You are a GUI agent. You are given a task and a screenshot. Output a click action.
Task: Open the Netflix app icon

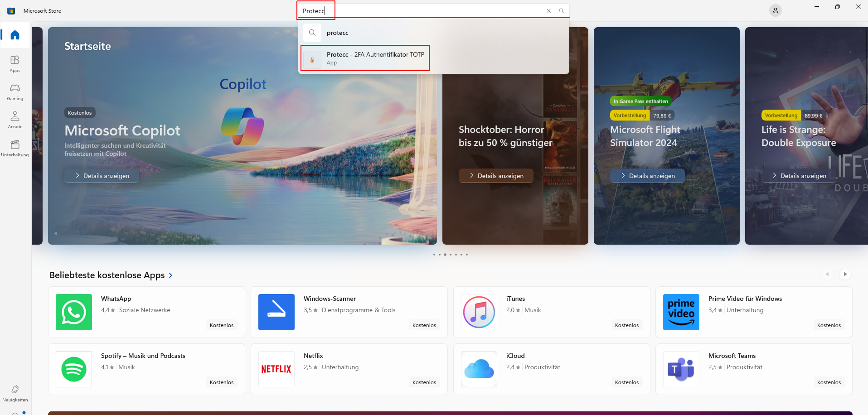coord(276,369)
